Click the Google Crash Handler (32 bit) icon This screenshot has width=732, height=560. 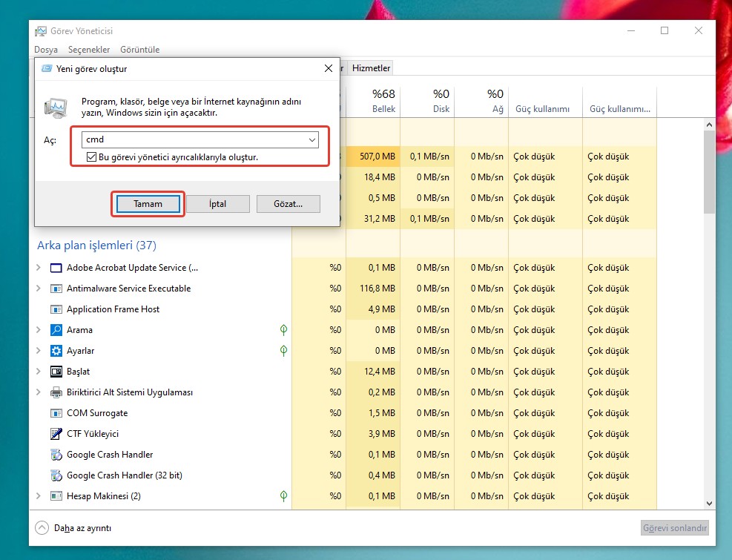[x=56, y=475]
